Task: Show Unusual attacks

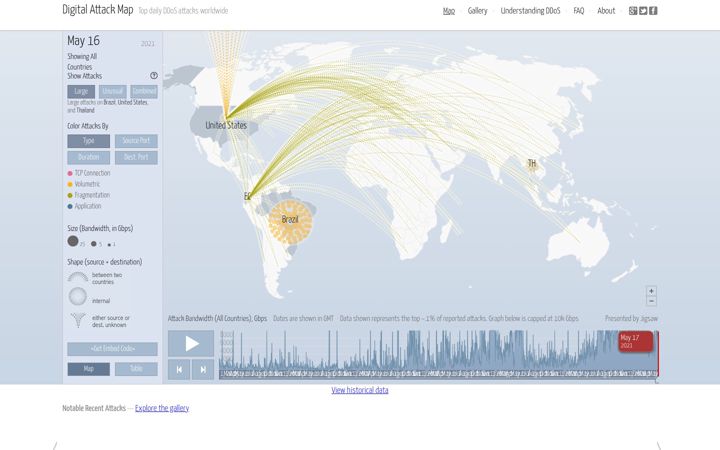Action: tap(112, 91)
